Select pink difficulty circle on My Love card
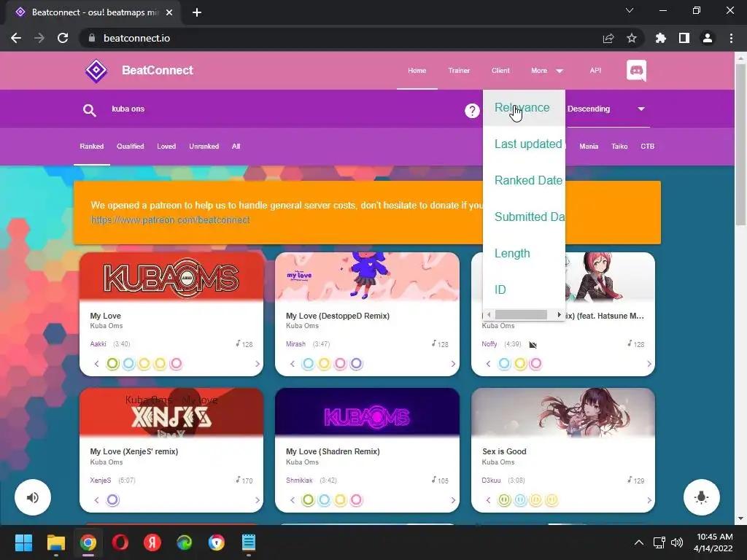747x560 pixels. click(x=176, y=364)
